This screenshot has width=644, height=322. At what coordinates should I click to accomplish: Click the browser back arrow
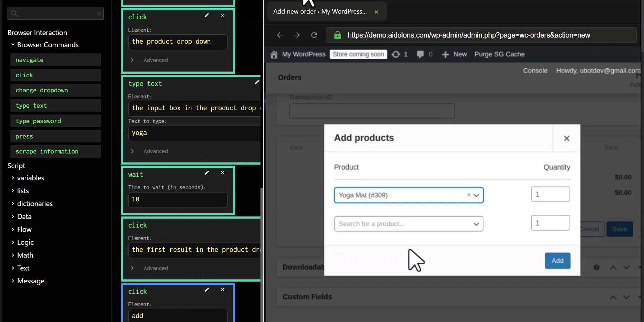pos(280,35)
